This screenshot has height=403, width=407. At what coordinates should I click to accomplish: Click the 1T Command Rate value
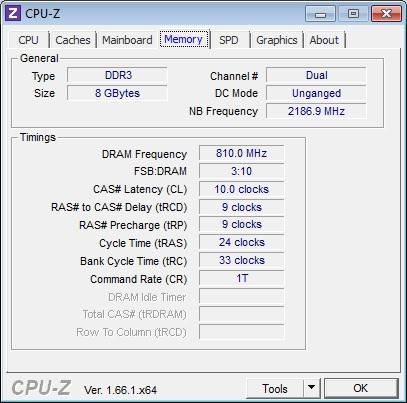pos(241,279)
